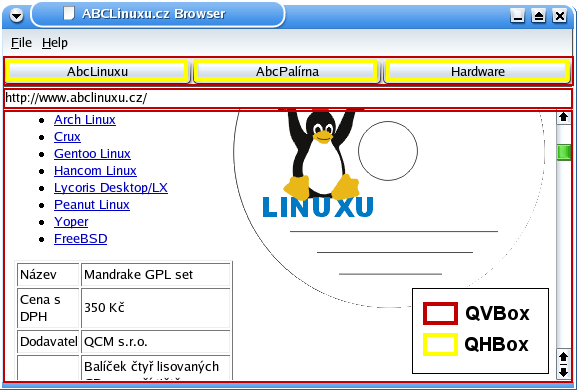Follow the Lycoris Desktop/LX link
Image resolution: width=577 pixels, height=390 pixels.
(x=111, y=188)
